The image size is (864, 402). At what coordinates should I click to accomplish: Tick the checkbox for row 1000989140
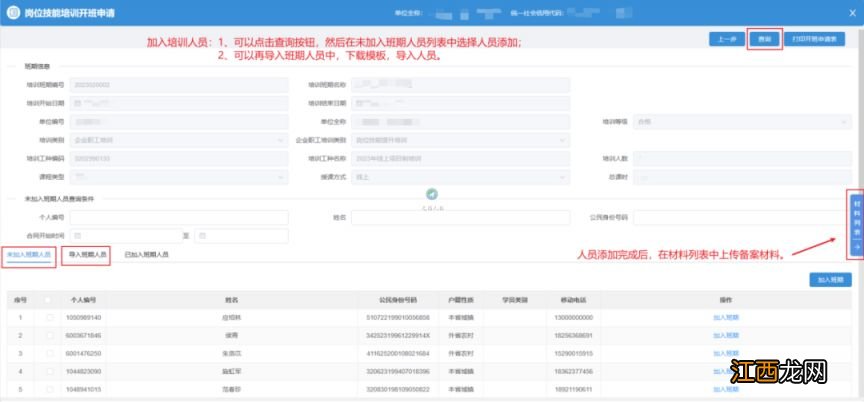click(50, 318)
